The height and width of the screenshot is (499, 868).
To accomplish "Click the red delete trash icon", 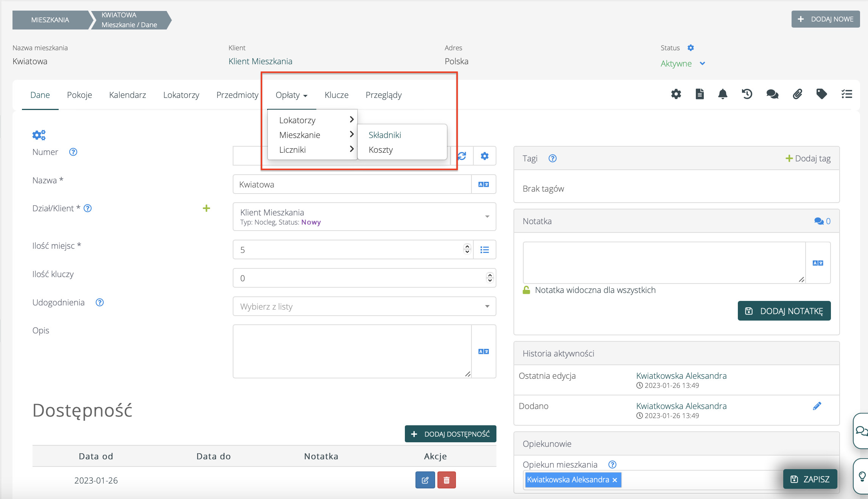I will click(446, 480).
